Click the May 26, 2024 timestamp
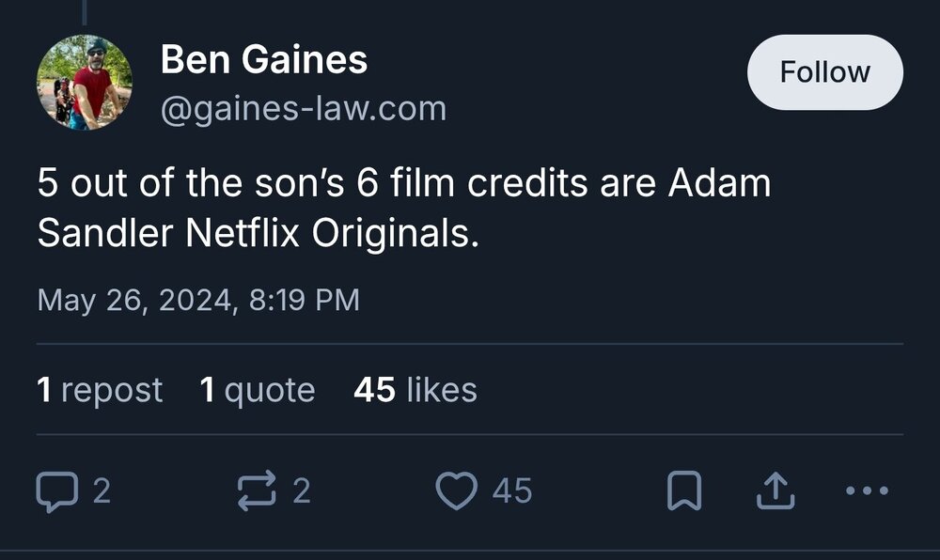The width and height of the screenshot is (940, 560). pos(198,302)
